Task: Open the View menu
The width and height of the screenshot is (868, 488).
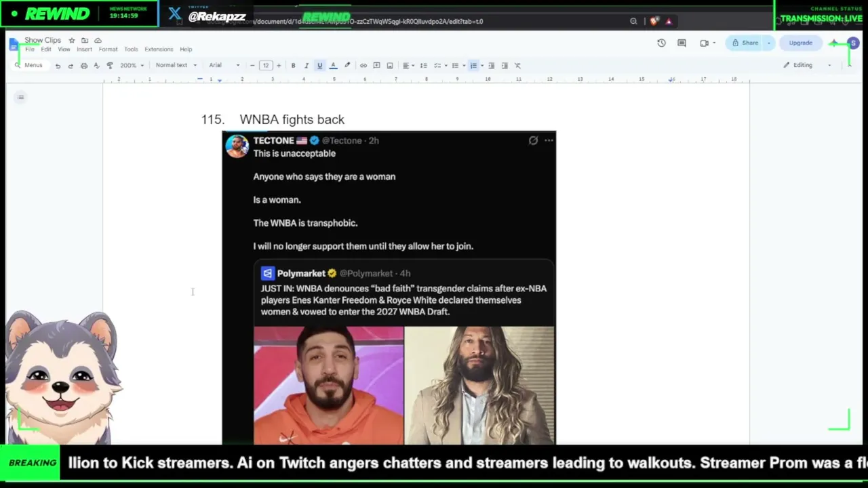Action: pyautogui.click(x=64, y=49)
